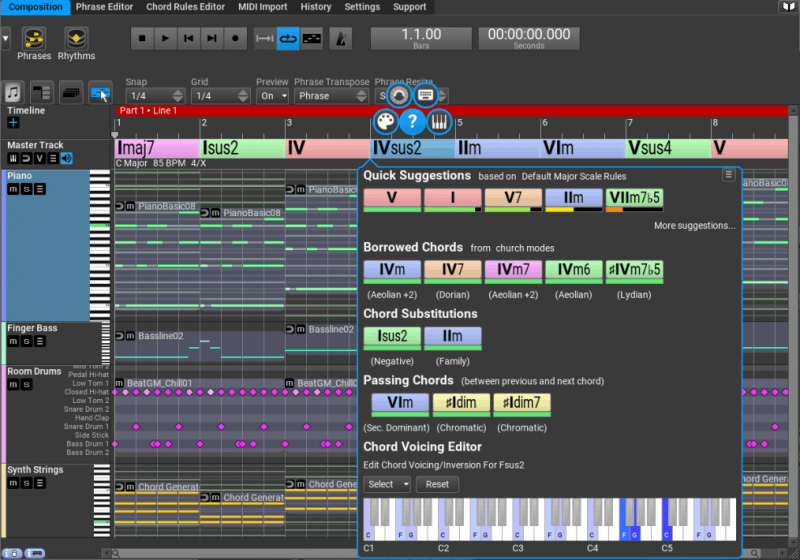
Task: Mute the Piano track
Action: (x=14, y=190)
